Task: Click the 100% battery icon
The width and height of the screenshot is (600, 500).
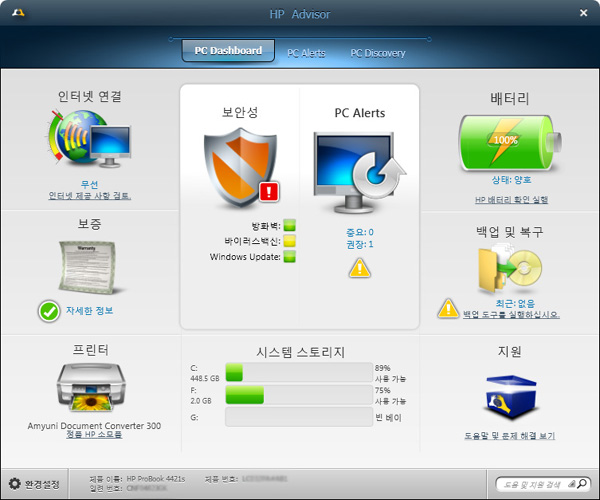Action: (510, 143)
